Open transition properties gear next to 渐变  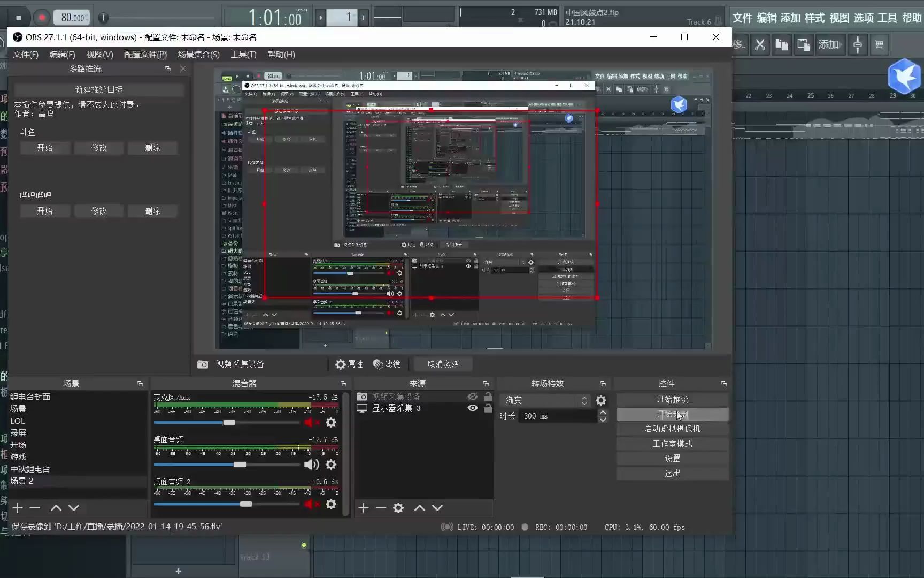coord(601,400)
